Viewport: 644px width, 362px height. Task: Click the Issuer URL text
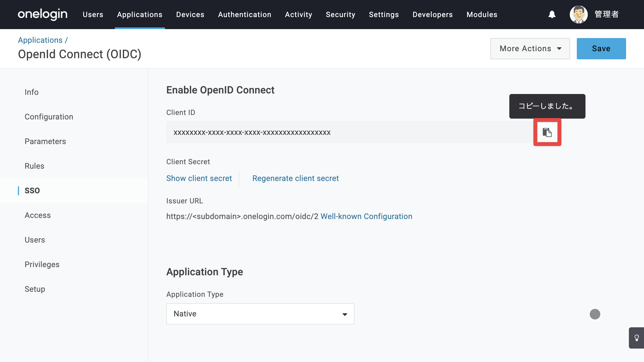click(242, 217)
